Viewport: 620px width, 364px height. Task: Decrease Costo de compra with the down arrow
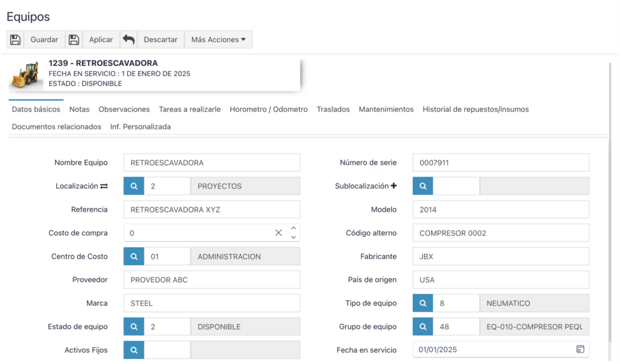pyautogui.click(x=294, y=237)
